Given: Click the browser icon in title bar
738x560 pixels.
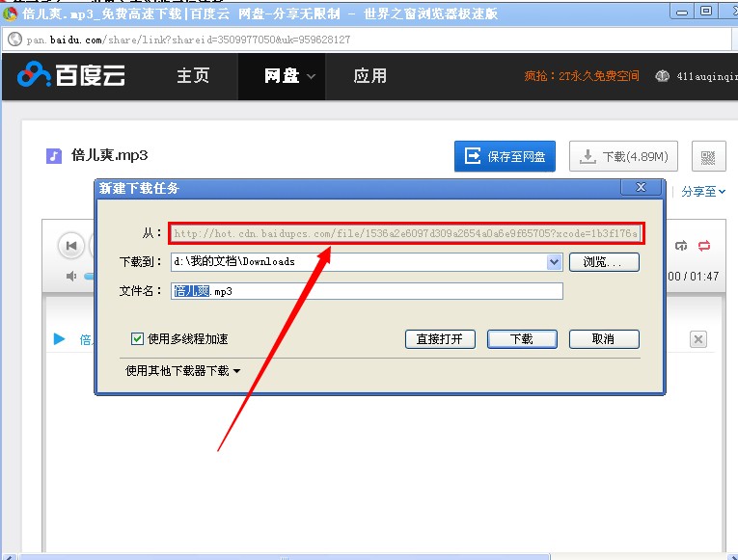Looking at the screenshot, I should [x=10, y=13].
